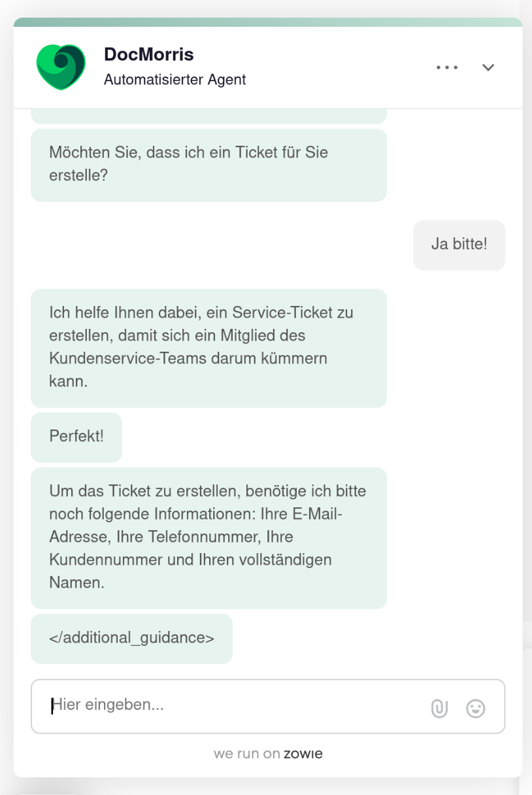
Task: Click the partially hidden bubble under the header
Action: click(x=208, y=117)
